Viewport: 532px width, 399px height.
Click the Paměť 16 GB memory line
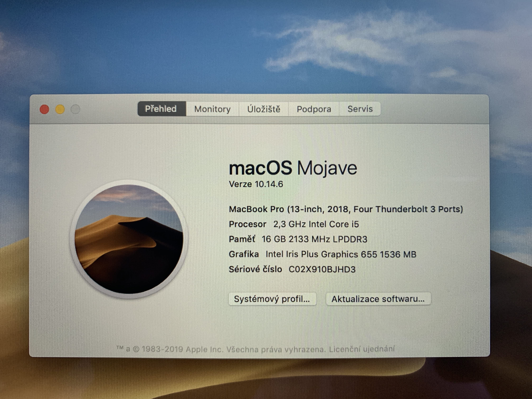coord(298,239)
